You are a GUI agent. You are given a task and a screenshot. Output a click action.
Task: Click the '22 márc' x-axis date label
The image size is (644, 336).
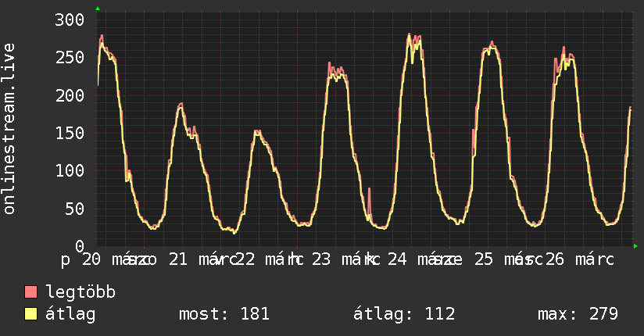pos(270,259)
